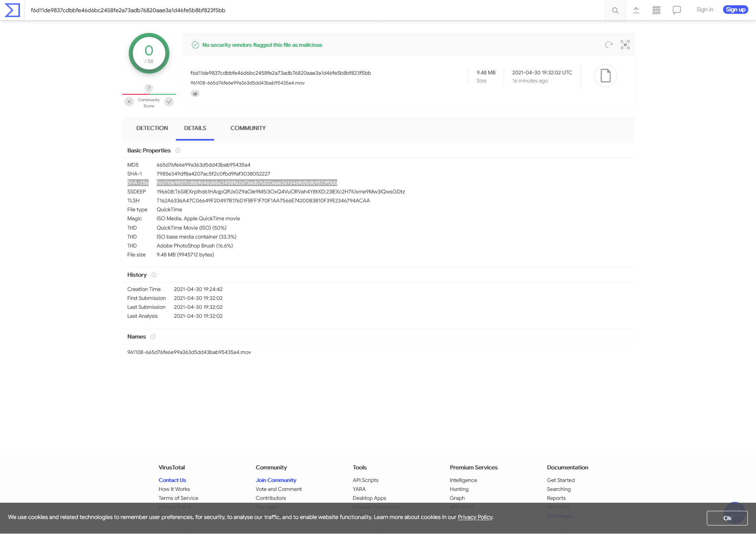Click the hash search input field

coord(315,10)
